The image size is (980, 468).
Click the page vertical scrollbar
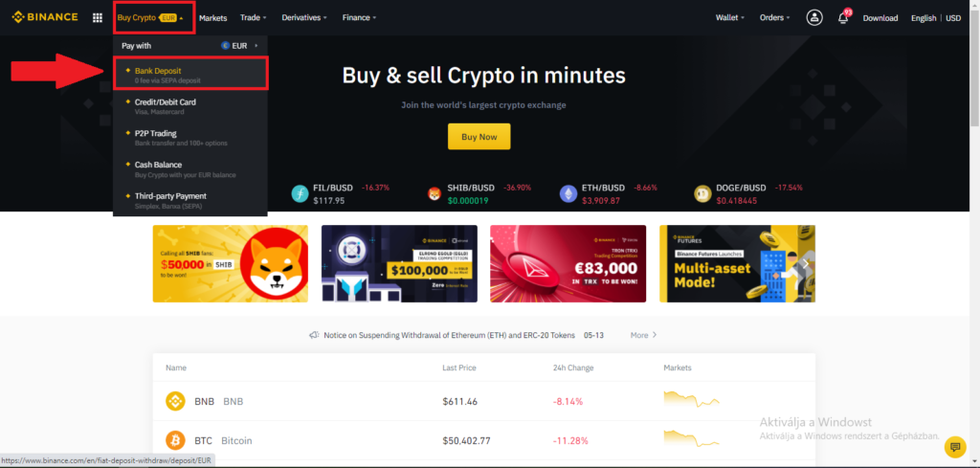[x=974, y=234]
